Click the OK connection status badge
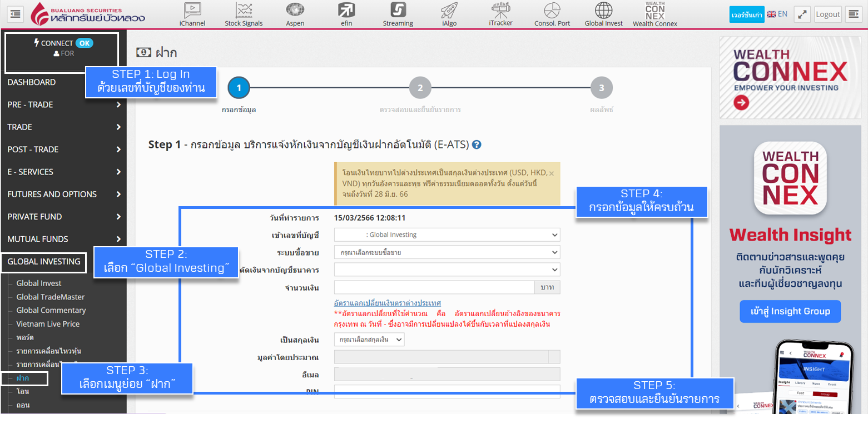 [84, 43]
